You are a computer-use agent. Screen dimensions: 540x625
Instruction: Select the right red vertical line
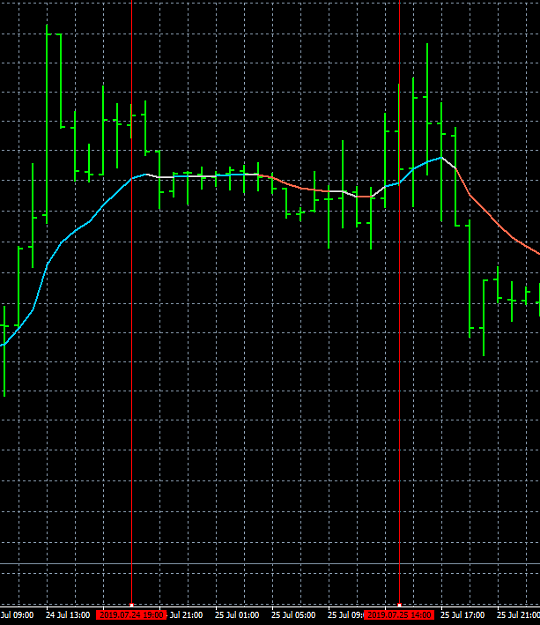click(399, 303)
